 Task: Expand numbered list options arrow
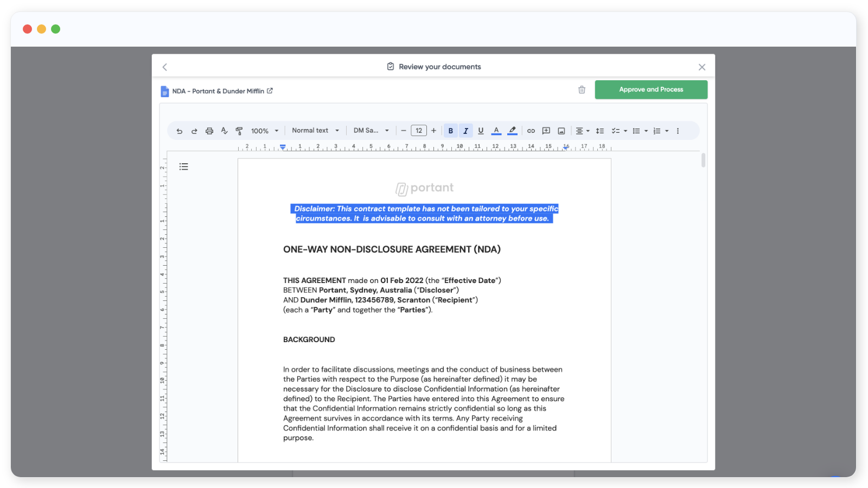pyautogui.click(x=667, y=131)
